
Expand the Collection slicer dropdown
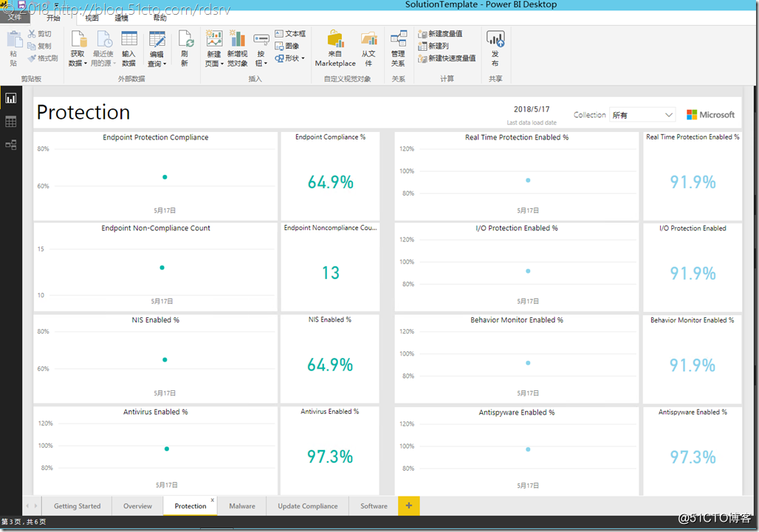click(x=668, y=115)
